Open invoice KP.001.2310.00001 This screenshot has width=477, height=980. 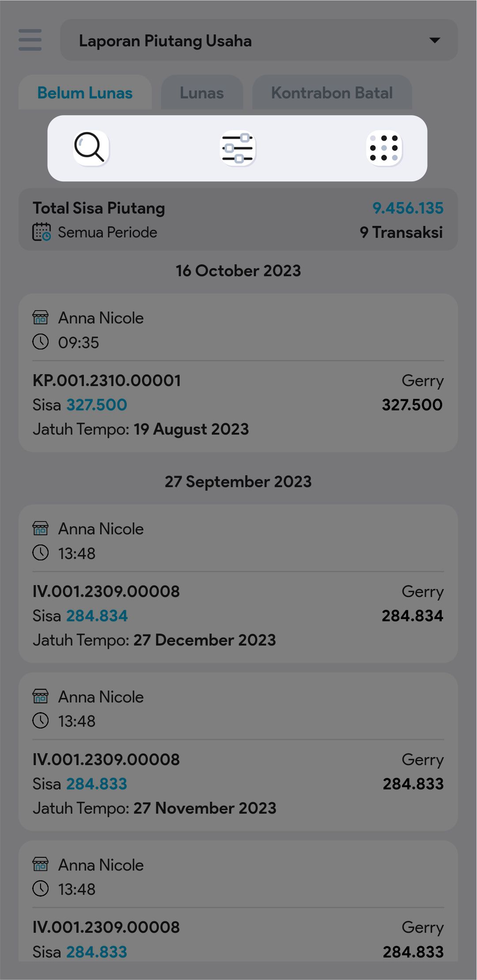(107, 380)
